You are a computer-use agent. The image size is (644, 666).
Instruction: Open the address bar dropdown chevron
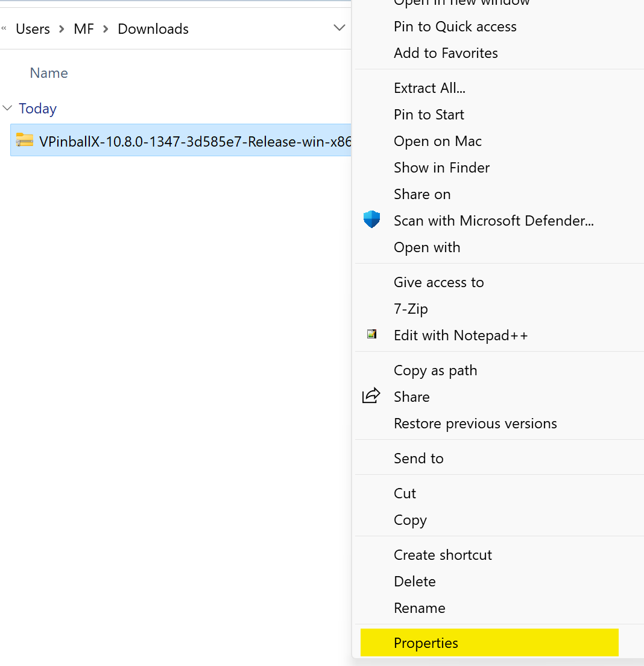pos(339,28)
